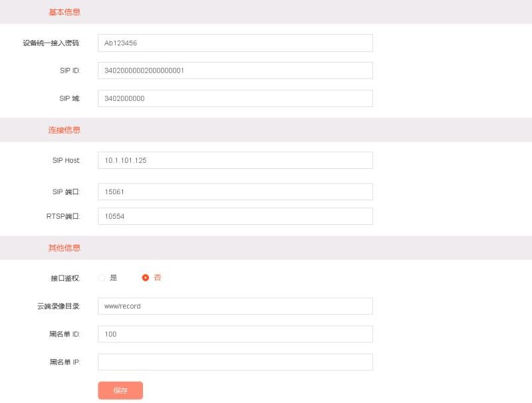Click the empty 黑名单 IP input field
Image resolution: width=532 pixels, height=403 pixels.
(x=235, y=362)
